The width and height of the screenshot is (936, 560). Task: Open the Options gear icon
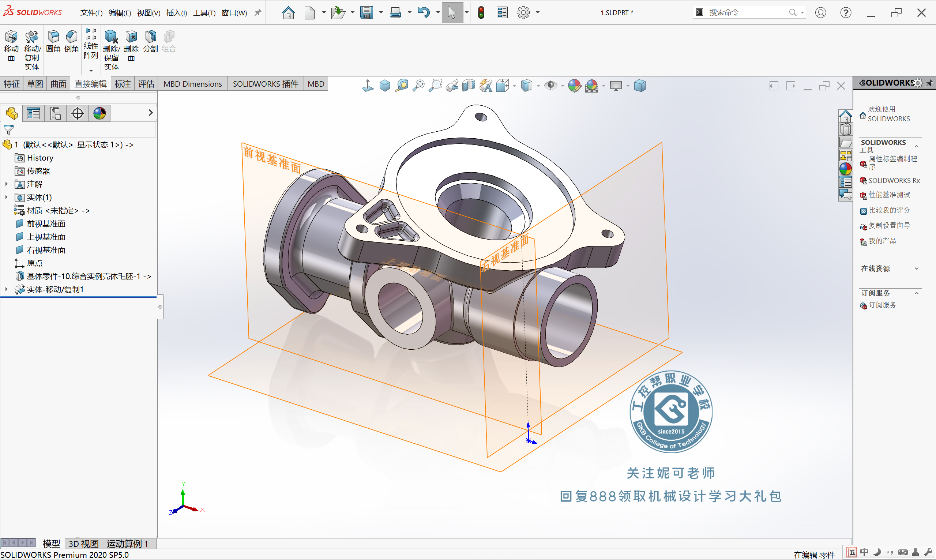coord(523,12)
